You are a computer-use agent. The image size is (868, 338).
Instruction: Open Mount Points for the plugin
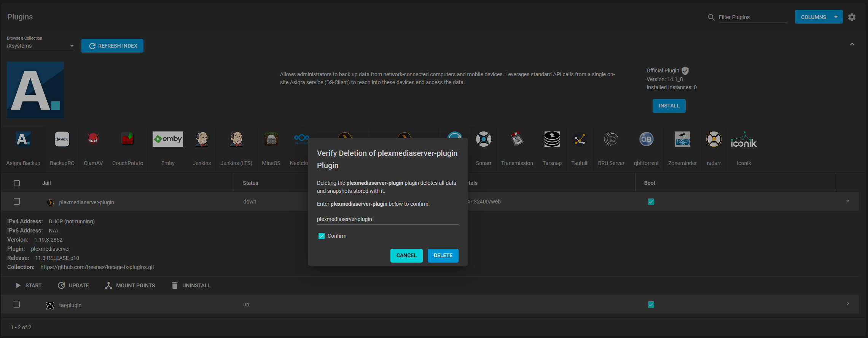coord(130,285)
